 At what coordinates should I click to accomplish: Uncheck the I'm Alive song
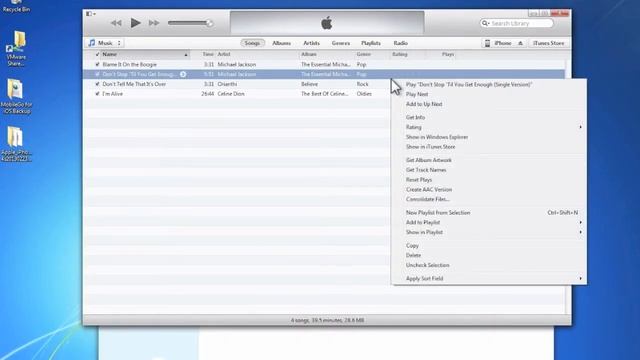click(x=97, y=94)
